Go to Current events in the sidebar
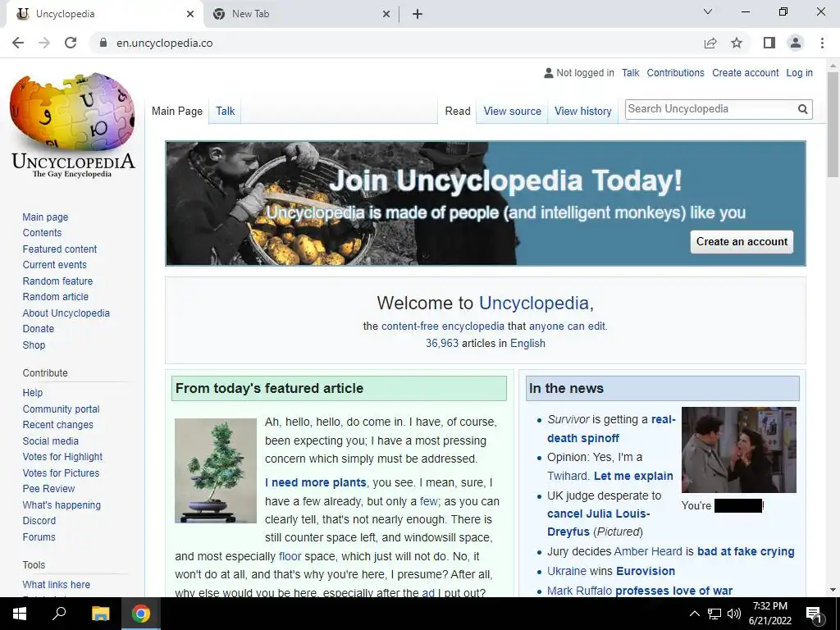840x630 pixels. click(54, 265)
